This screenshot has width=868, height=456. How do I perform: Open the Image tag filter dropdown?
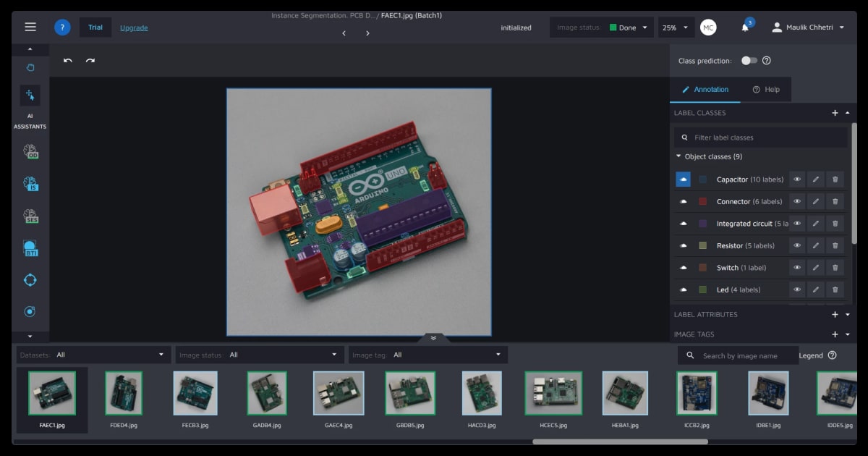pyautogui.click(x=428, y=355)
